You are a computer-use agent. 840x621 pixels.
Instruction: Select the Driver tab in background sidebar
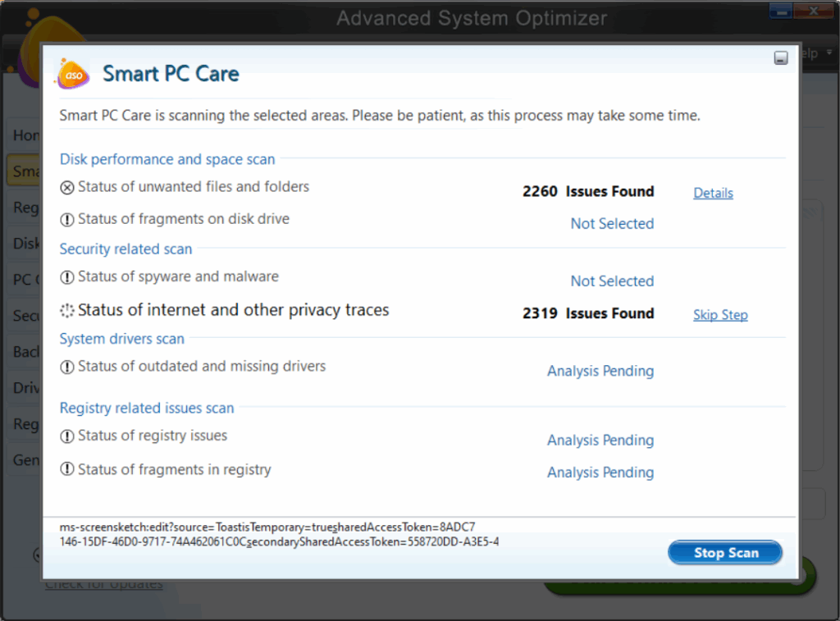(x=25, y=387)
